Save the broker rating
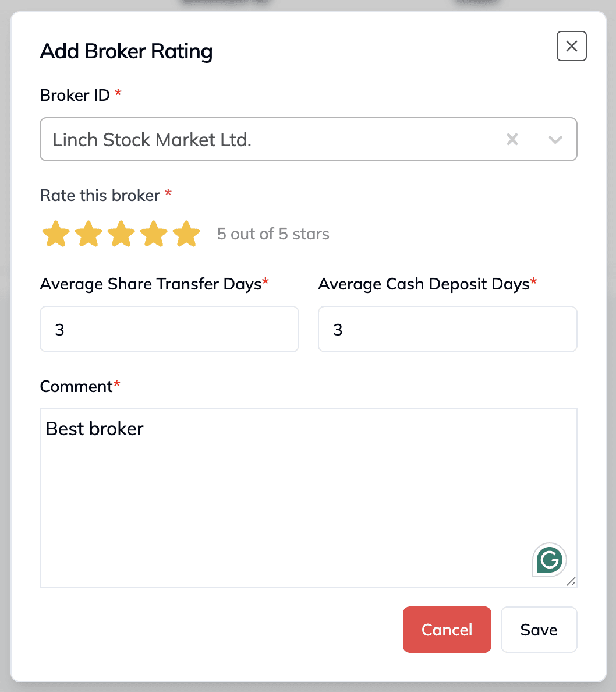This screenshot has width=616, height=692. pos(539,630)
